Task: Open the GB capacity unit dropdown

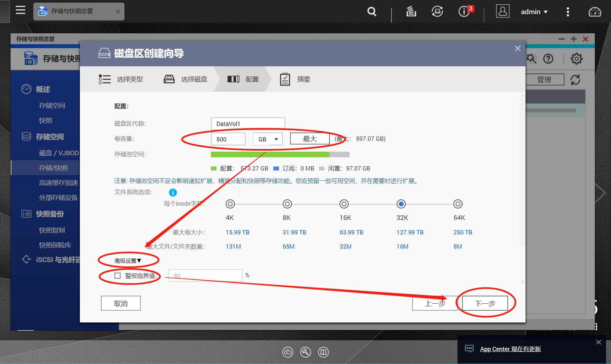Action: 268,139
